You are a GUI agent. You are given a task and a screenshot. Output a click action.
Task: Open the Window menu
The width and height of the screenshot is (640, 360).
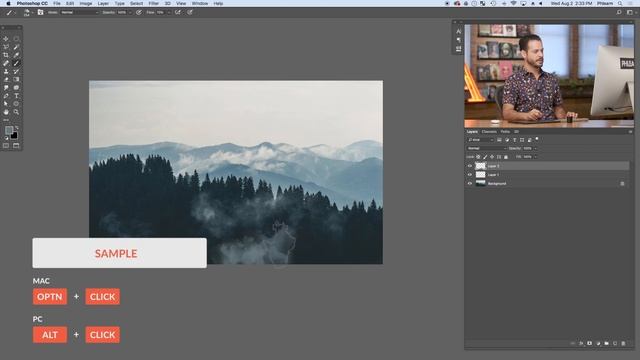[200, 3]
